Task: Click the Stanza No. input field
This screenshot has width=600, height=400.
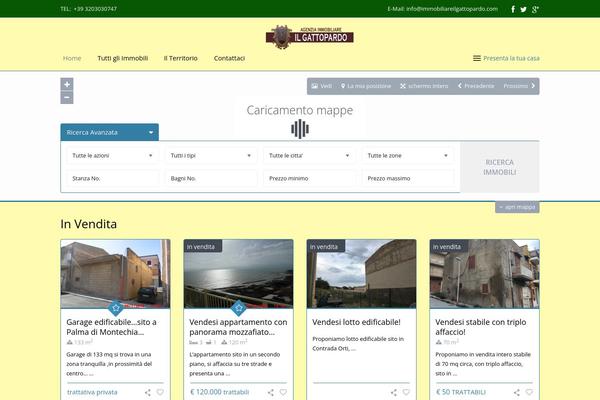Action: (x=112, y=178)
